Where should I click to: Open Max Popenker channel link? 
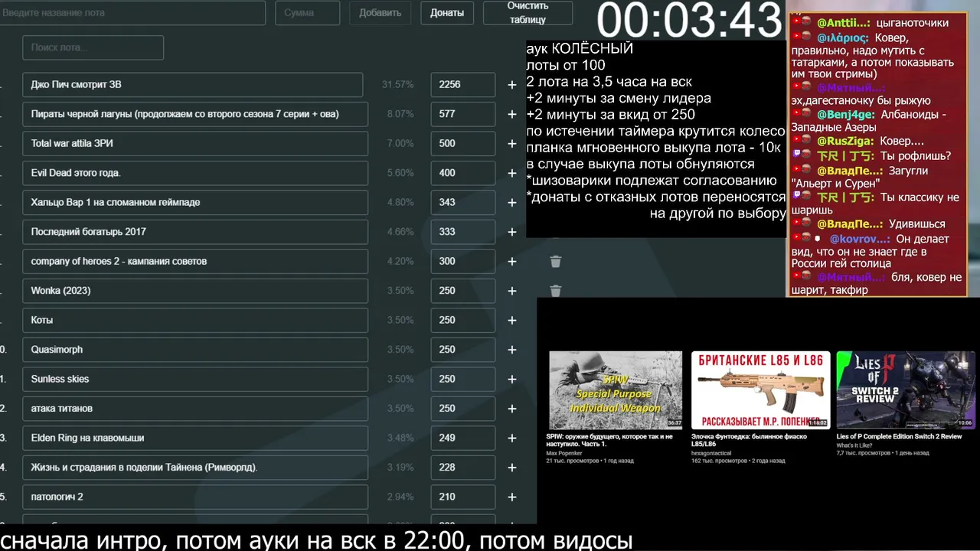coord(564,453)
